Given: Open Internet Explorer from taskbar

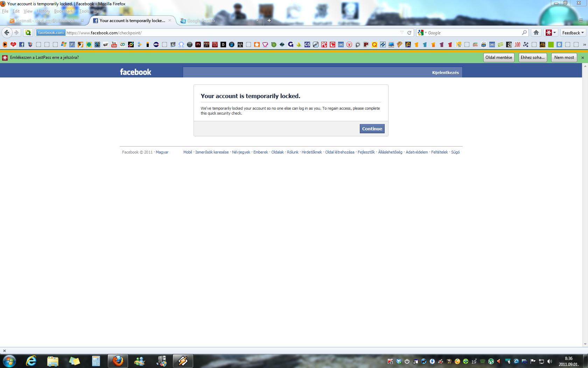Looking at the screenshot, I should 31,361.
